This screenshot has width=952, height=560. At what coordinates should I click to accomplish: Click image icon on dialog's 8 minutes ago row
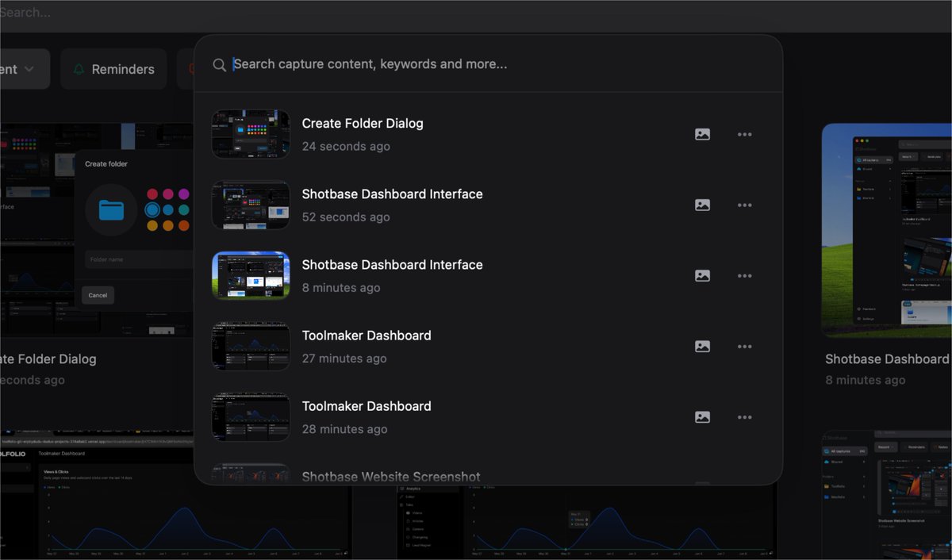click(x=702, y=276)
